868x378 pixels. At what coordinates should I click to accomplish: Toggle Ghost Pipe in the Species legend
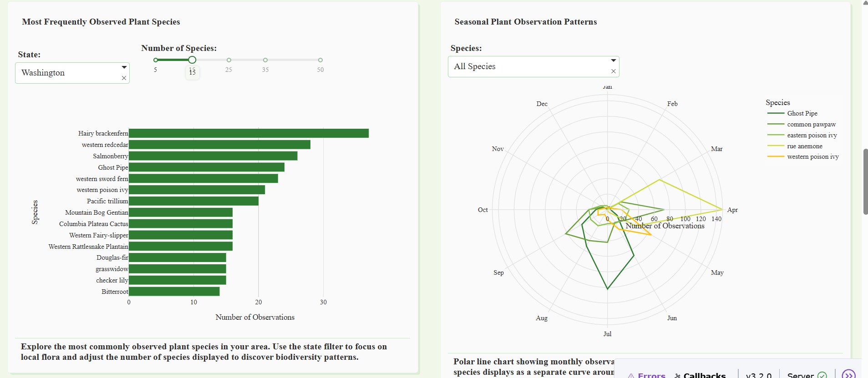(802, 113)
